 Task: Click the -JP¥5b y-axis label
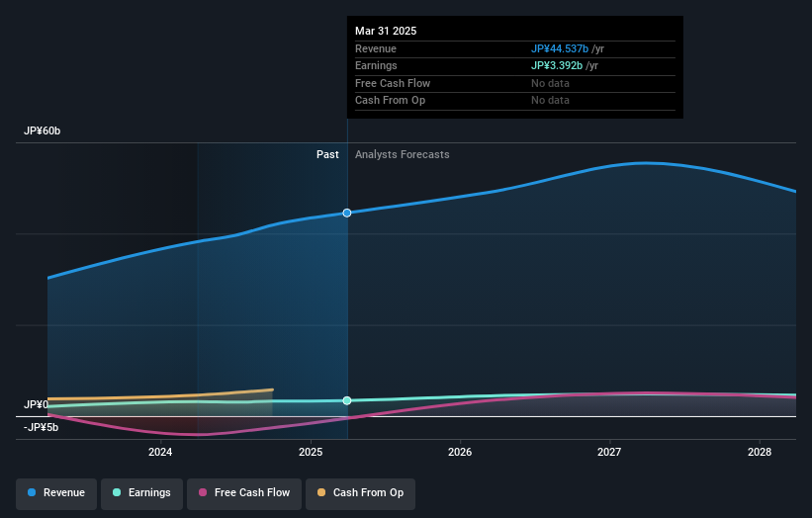pos(41,427)
